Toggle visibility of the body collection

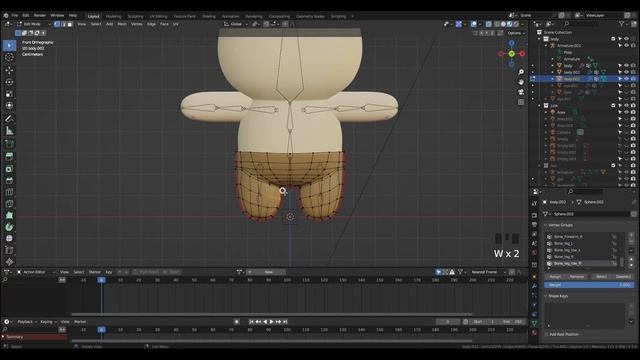(x=627, y=39)
